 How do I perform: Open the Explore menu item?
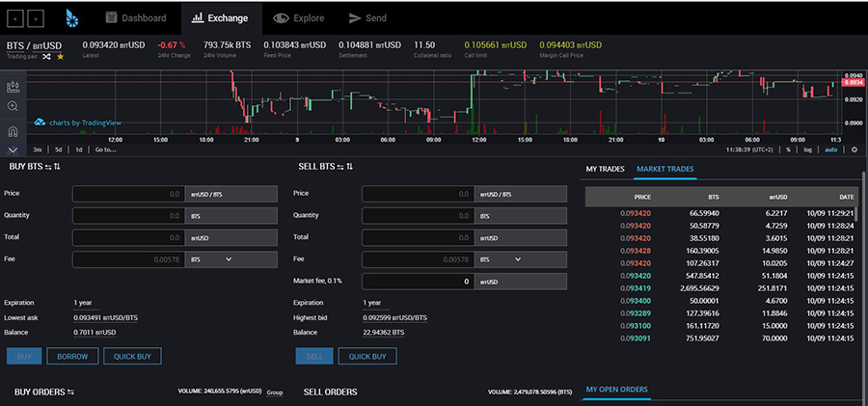299,18
